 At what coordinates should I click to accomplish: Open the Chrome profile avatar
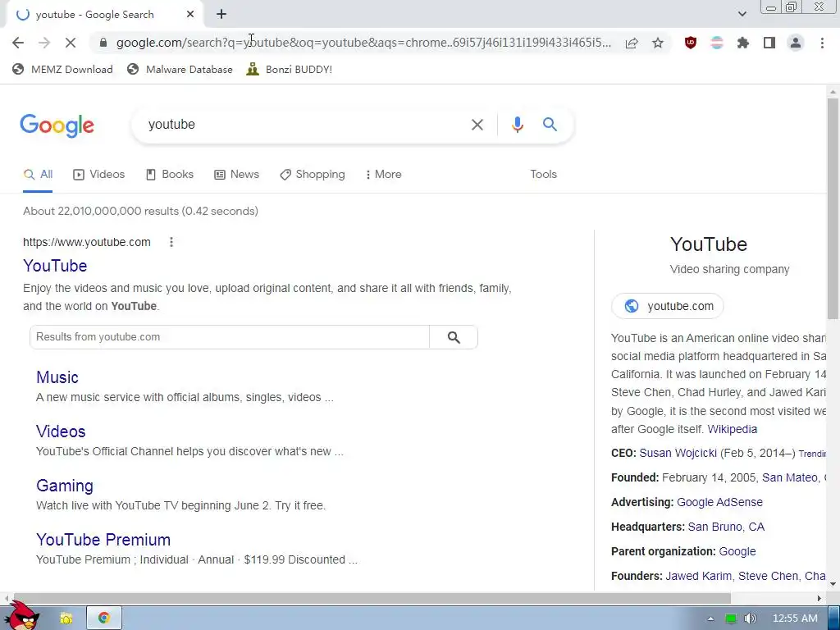coord(796,43)
